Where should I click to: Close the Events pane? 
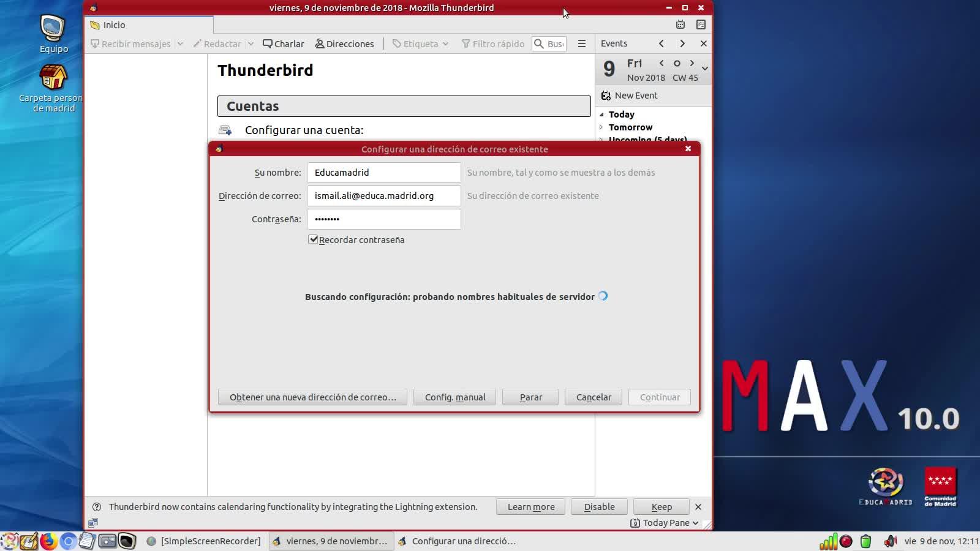point(703,43)
